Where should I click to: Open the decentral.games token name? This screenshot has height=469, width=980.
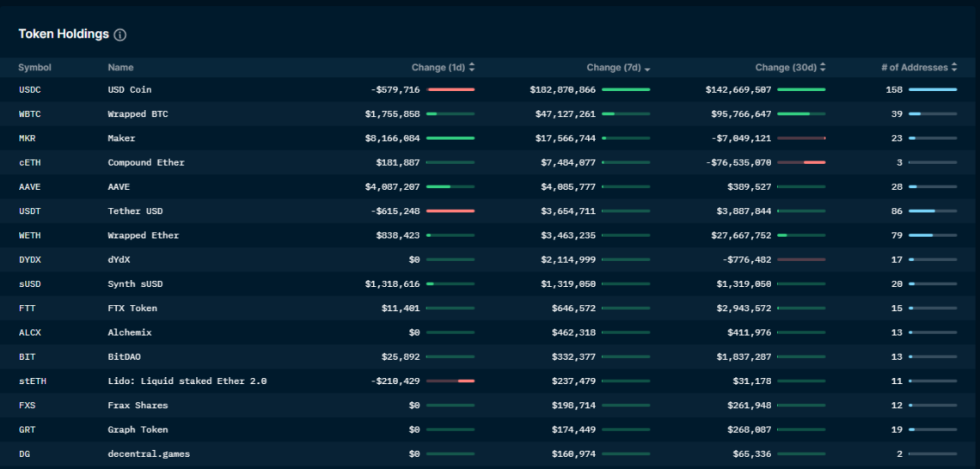coord(149,454)
